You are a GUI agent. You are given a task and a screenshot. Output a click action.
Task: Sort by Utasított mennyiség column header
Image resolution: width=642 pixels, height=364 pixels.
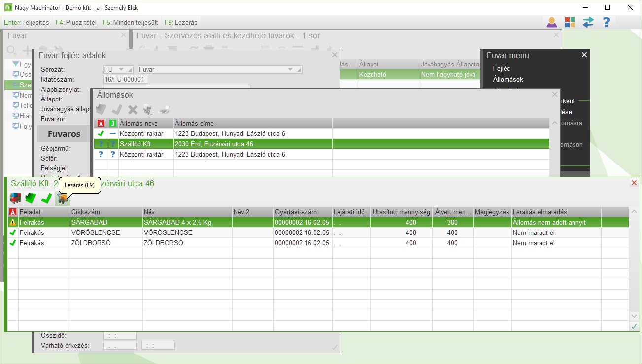(x=402, y=212)
